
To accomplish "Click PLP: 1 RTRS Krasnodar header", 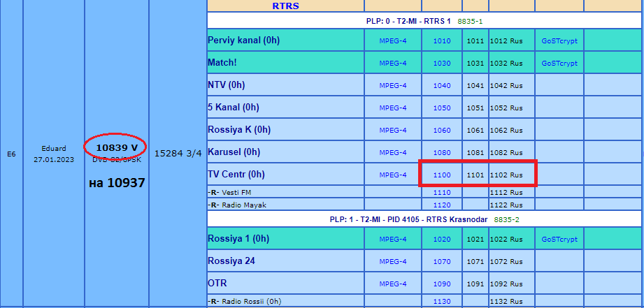I will (408, 219).
